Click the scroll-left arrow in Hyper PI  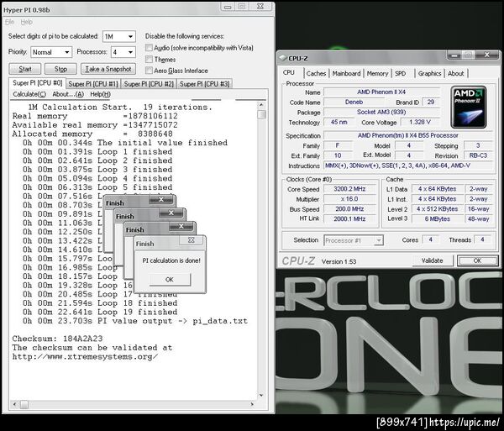14,404
